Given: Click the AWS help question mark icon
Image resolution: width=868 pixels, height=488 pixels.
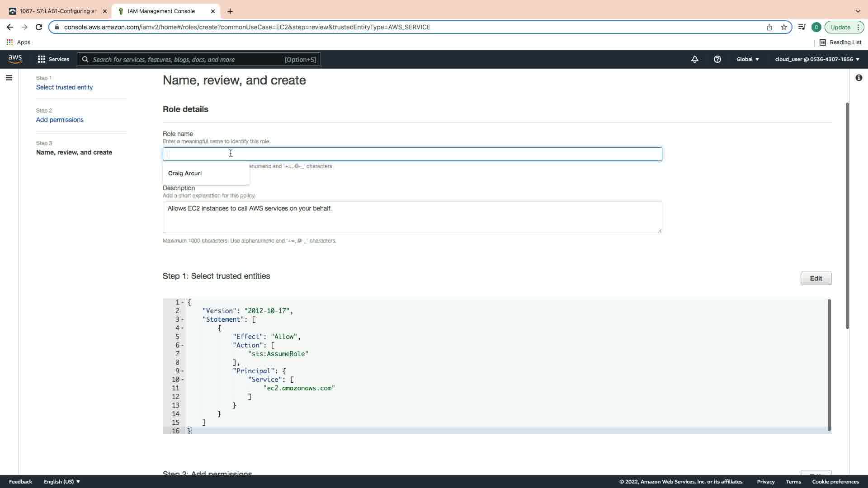Looking at the screenshot, I should [717, 59].
